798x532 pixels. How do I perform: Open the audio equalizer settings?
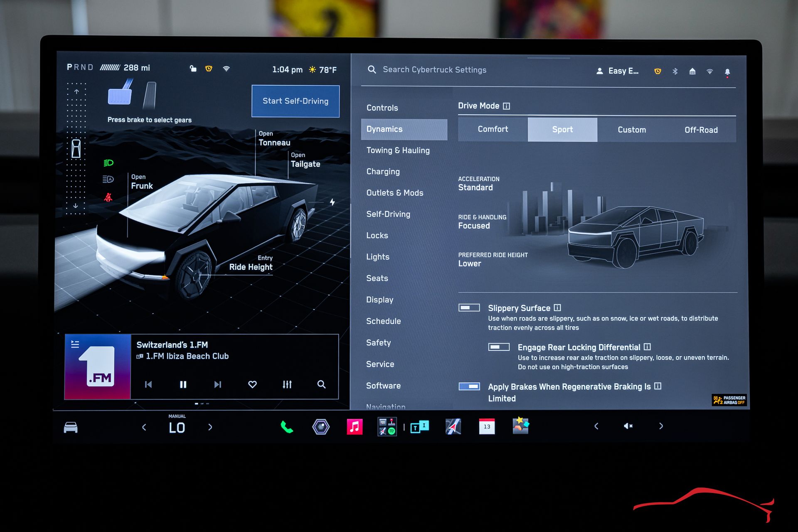(x=287, y=384)
